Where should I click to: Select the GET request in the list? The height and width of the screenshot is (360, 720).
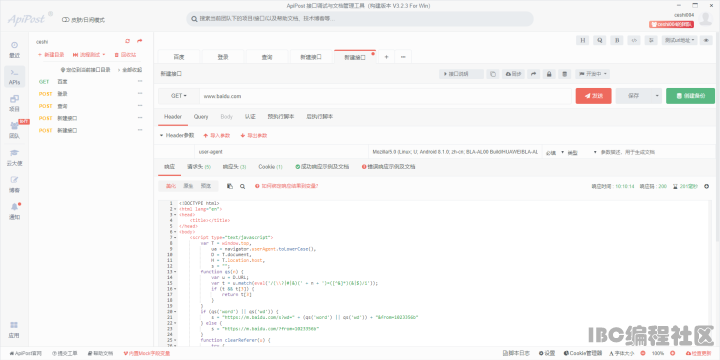(x=90, y=81)
